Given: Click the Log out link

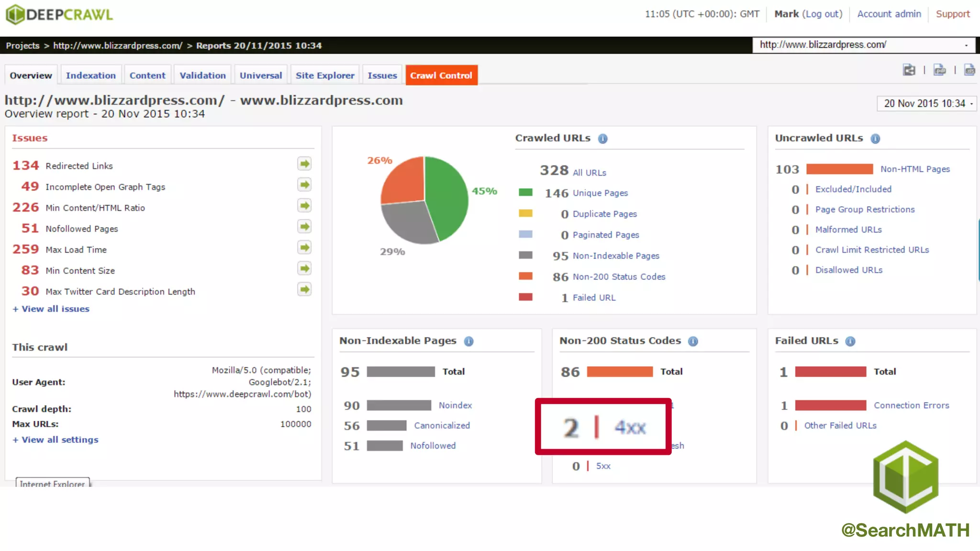Looking at the screenshot, I should click(x=823, y=14).
